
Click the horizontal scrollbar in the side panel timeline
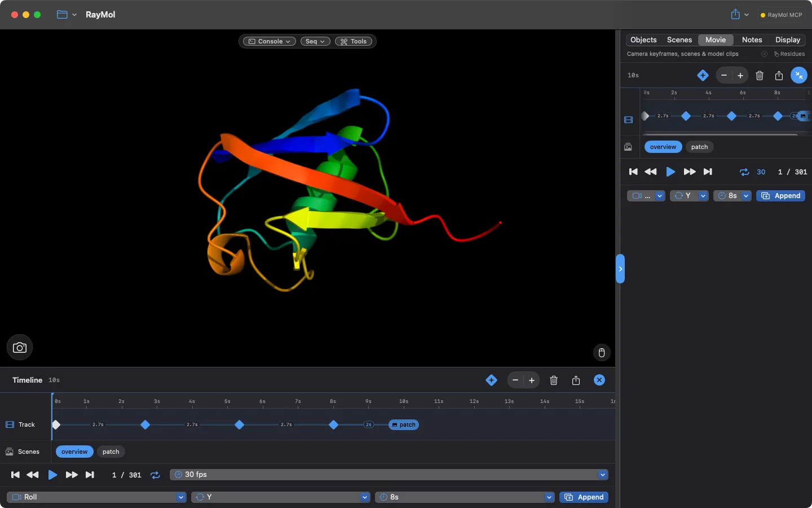pos(721,134)
